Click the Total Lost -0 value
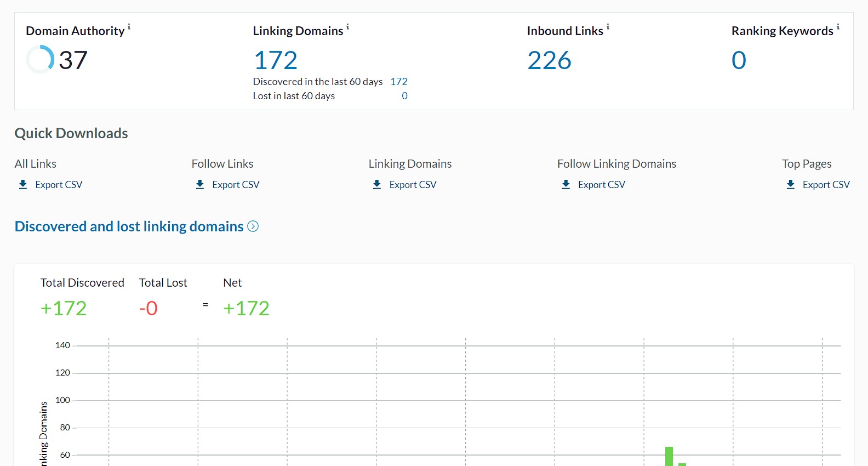868x466 pixels. click(x=149, y=309)
